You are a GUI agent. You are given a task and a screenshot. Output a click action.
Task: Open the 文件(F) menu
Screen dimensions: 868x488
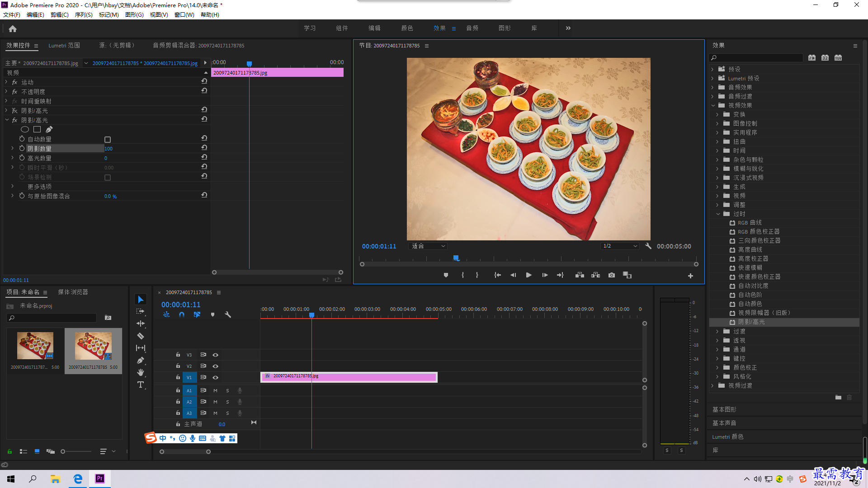[x=12, y=14]
